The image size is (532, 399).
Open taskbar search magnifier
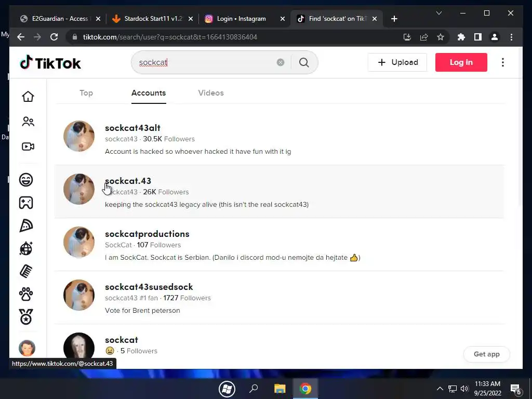point(254,389)
